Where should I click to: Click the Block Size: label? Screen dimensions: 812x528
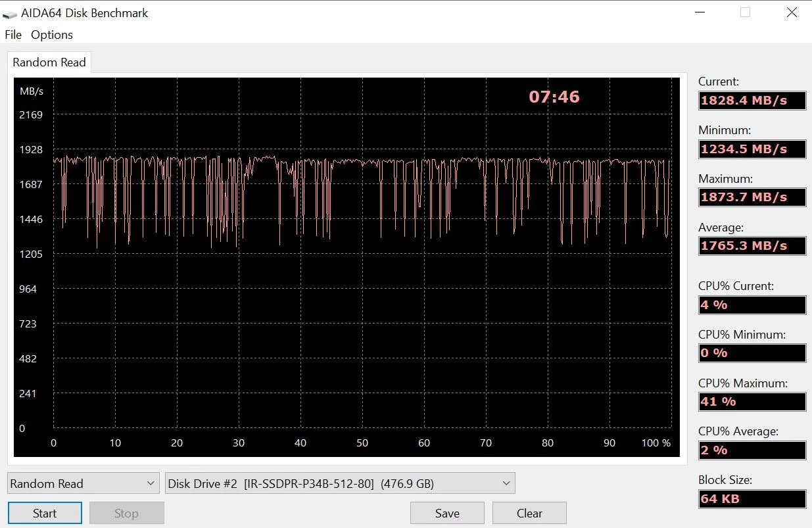tap(725, 480)
